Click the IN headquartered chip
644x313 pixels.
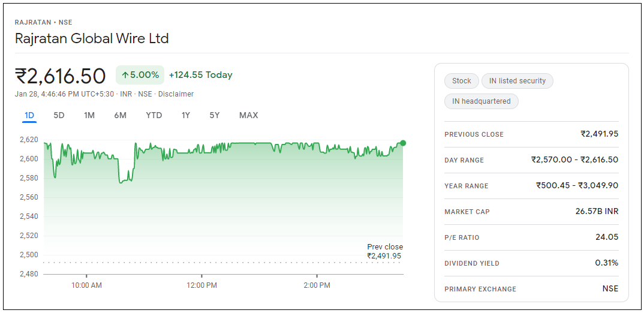click(482, 101)
